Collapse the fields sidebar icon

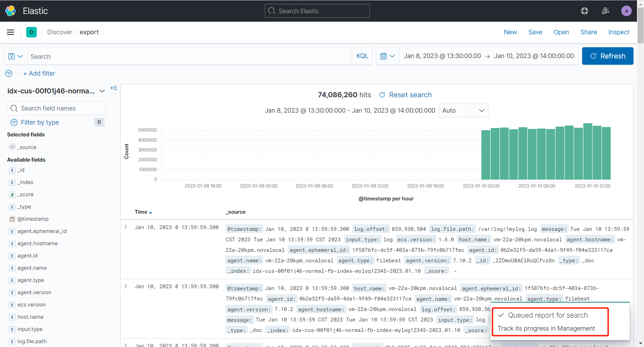pos(114,88)
